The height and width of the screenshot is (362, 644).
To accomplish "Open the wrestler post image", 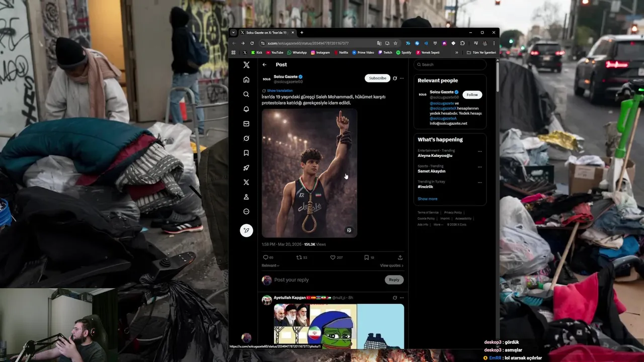I will pyautogui.click(x=309, y=173).
